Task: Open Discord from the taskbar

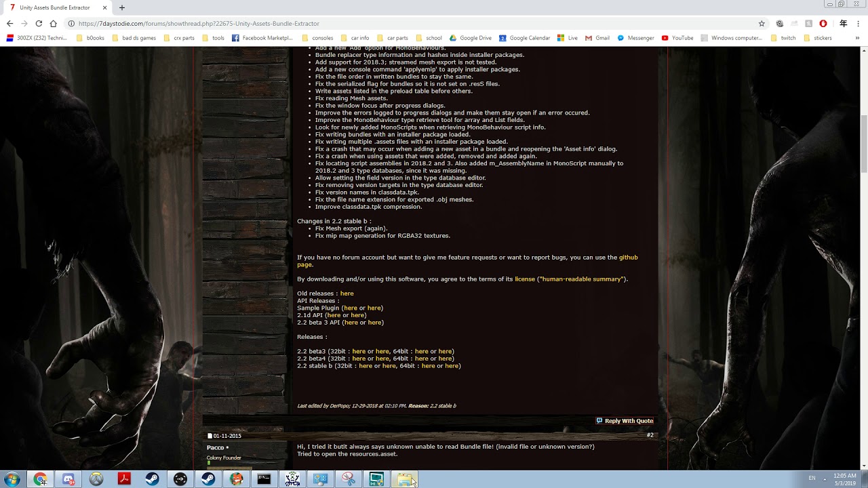Action: tap(68, 479)
